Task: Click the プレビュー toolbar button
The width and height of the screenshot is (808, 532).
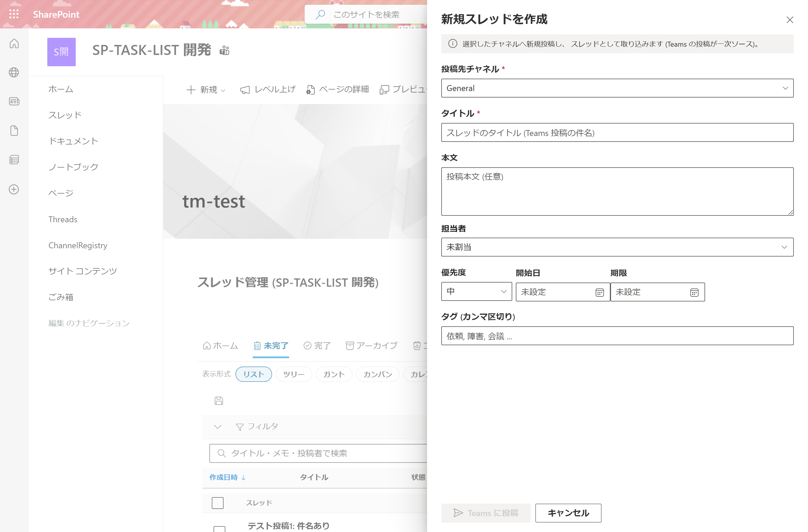Action: (403, 90)
